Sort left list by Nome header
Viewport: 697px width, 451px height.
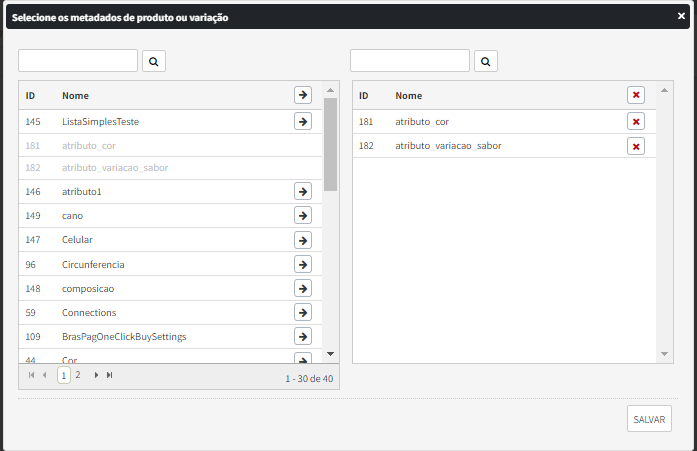[x=75, y=96]
